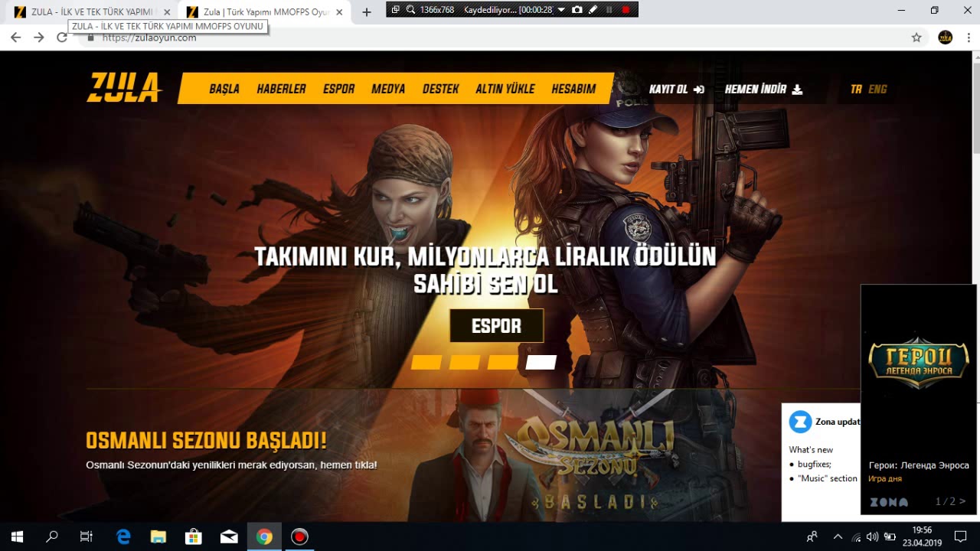Click the OSMANLI SEZONU BAŞLADI! heading
The width and height of the screenshot is (980, 551).
click(x=206, y=441)
